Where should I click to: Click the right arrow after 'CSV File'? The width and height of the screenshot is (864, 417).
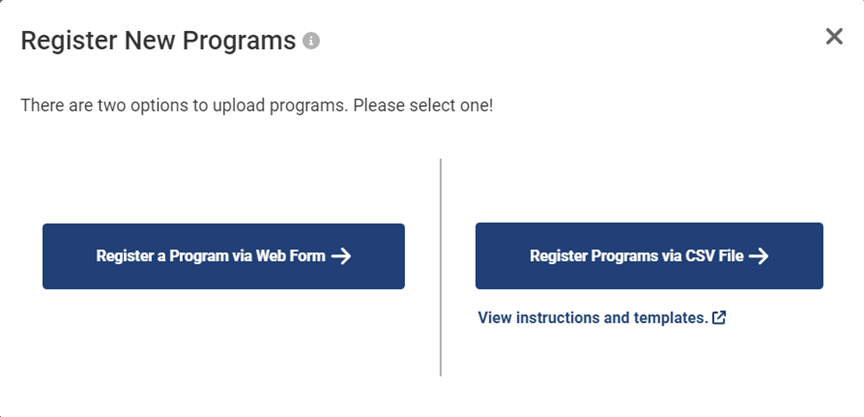(758, 256)
